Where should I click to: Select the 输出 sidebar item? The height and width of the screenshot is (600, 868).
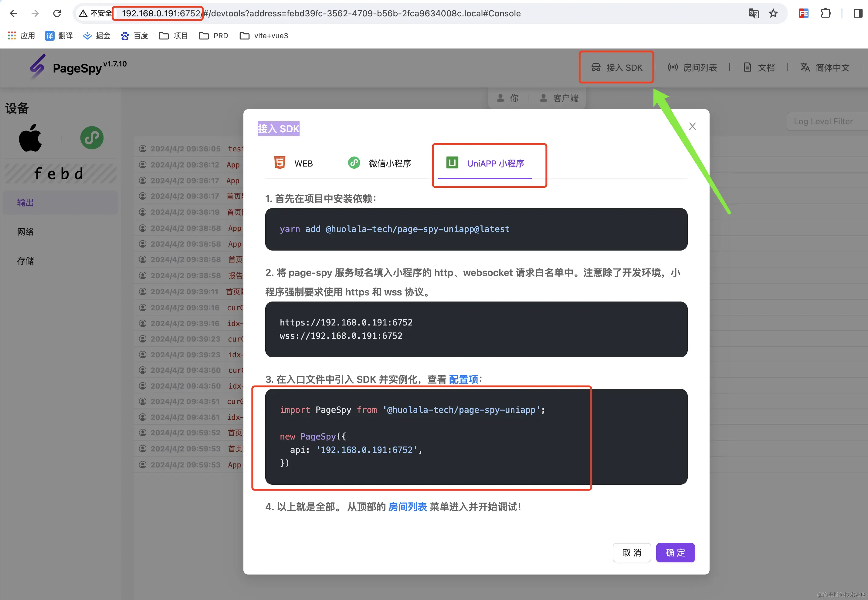point(60,203)
